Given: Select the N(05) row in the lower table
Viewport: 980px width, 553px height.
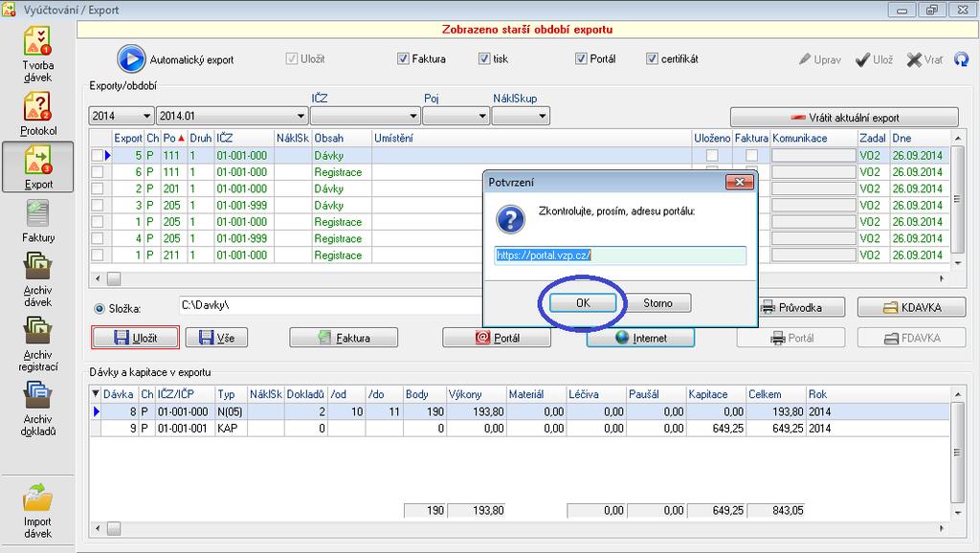Looking at the screenshot, I should 519,411.
